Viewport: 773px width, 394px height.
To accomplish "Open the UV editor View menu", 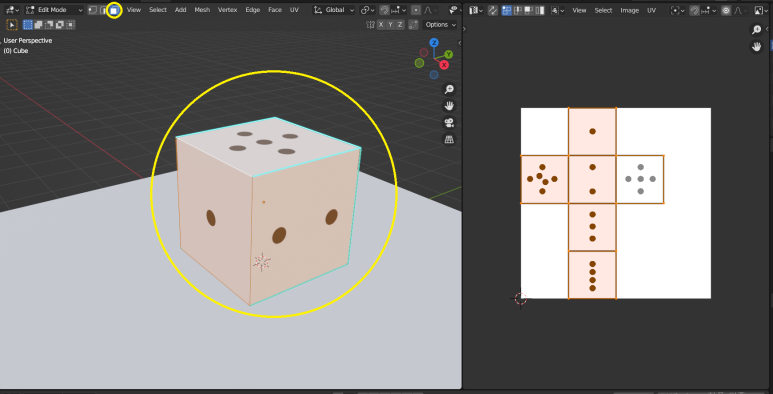I will tap(579, 10).
